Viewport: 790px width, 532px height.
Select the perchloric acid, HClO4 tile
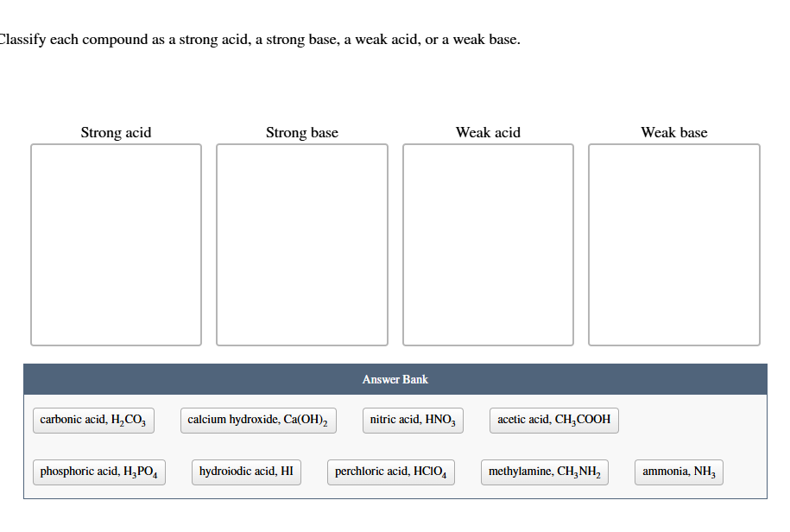390,472
